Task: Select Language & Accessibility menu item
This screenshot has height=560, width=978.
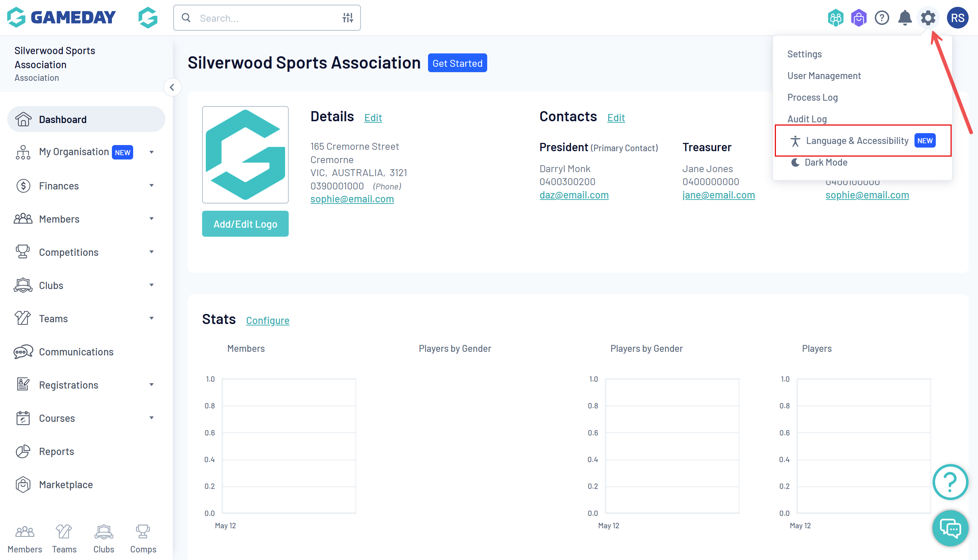Action: [x=857, y=141]
